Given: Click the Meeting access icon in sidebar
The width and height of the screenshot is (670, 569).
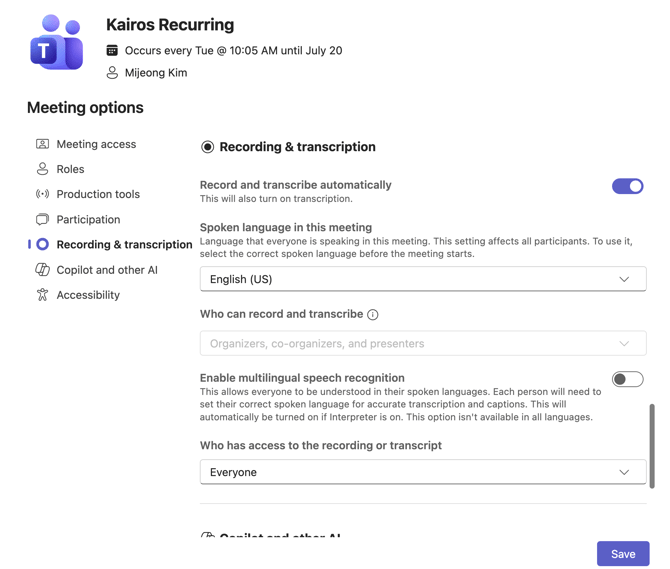Looking at the screenshot, I should click(x=42, y=144).
